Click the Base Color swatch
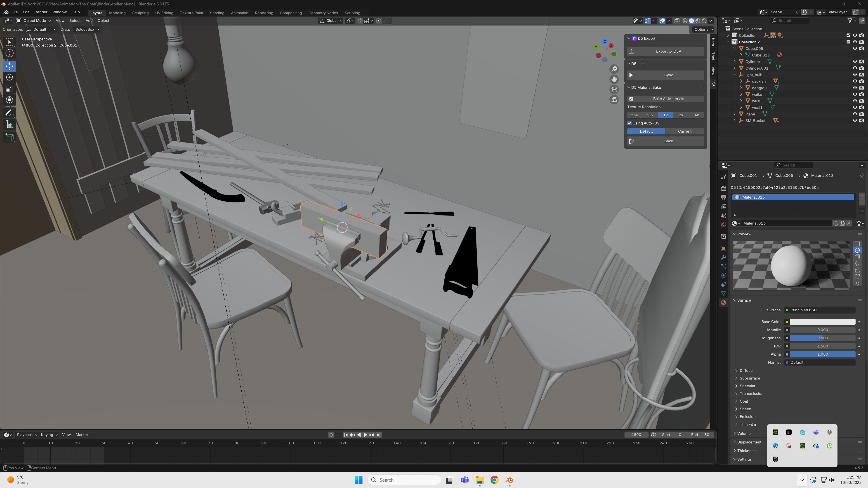This screenshot has width=868, height=488. point(822,322)
